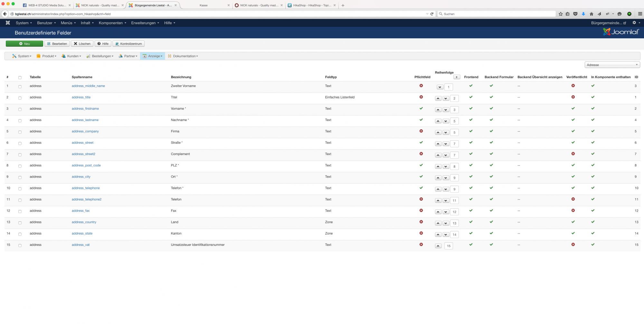This screenshot has width=644, height=324.
Task: Move the address_title row up with its arrow
Action: point(438,98)
